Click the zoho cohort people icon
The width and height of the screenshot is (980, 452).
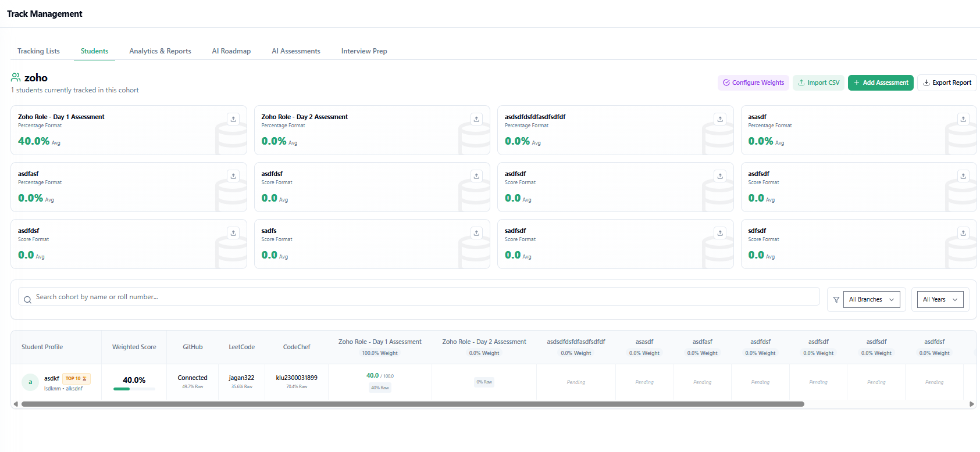click(16, 77)
